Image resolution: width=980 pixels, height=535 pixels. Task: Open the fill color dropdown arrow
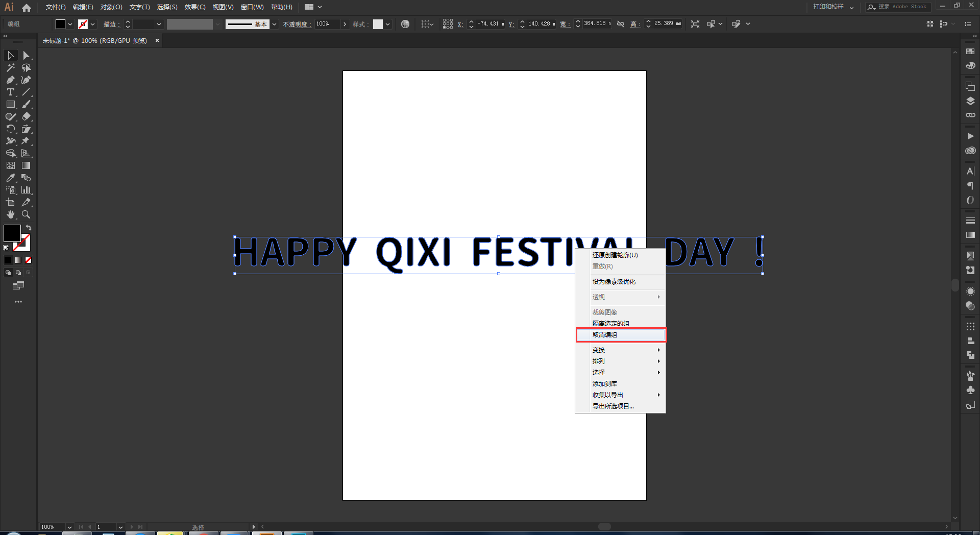(70, 24)
